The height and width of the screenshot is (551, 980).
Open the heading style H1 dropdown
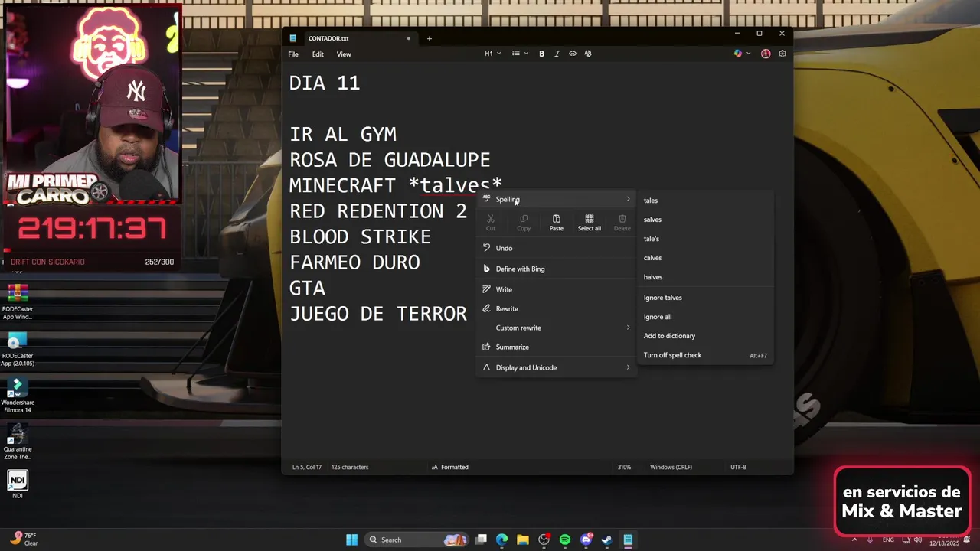tap(493, 54)
